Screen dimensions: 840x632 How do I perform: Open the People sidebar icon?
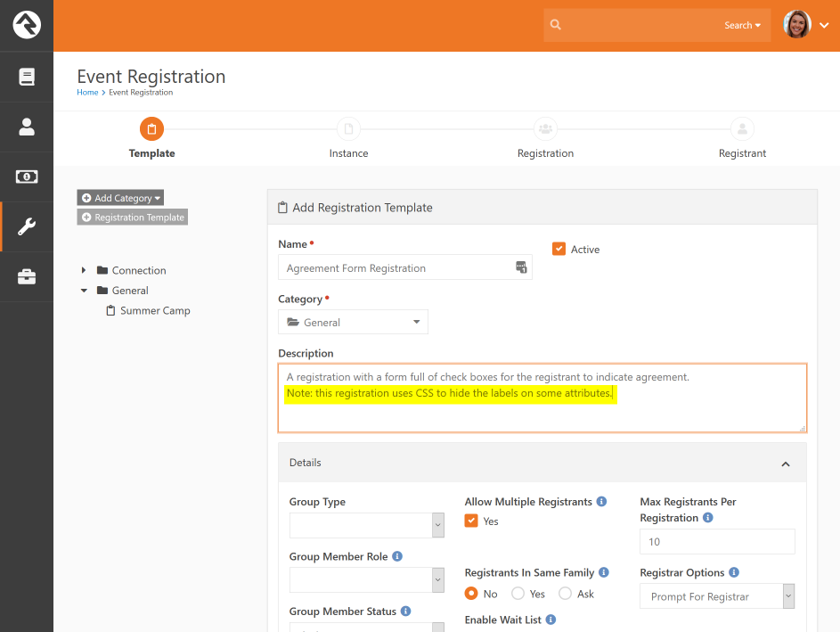[x=26, y=127]
